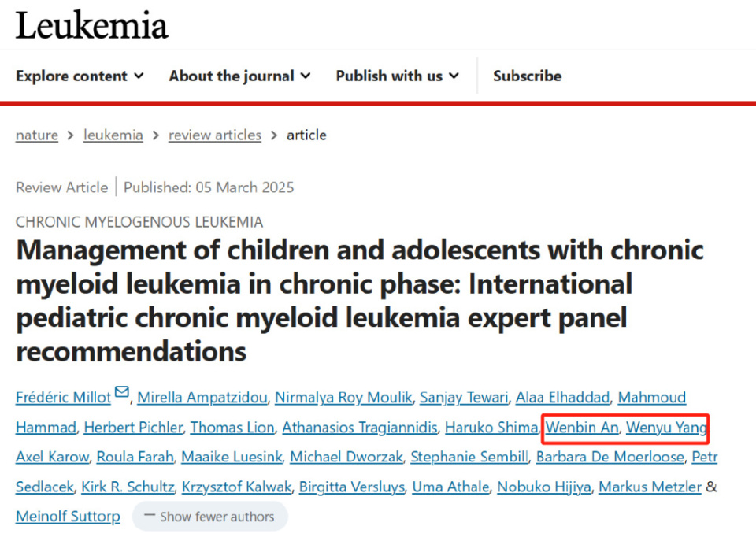Go to the Subscribe page

[527, 76]
